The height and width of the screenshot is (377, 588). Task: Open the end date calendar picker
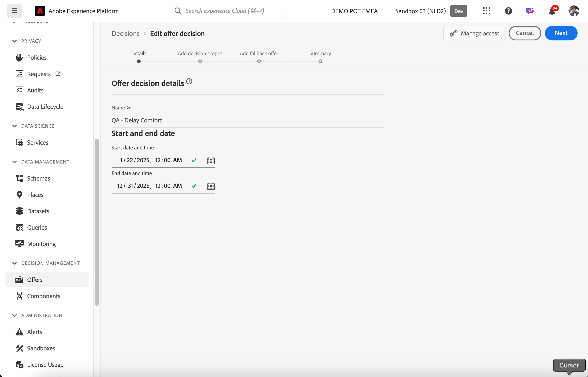coord(211,186)
